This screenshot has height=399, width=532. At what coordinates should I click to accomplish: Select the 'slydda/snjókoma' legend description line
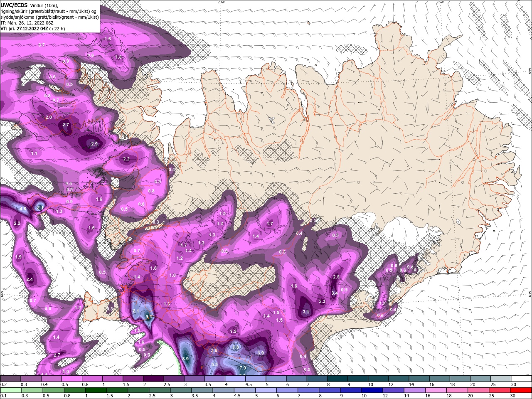pos(49,17)
